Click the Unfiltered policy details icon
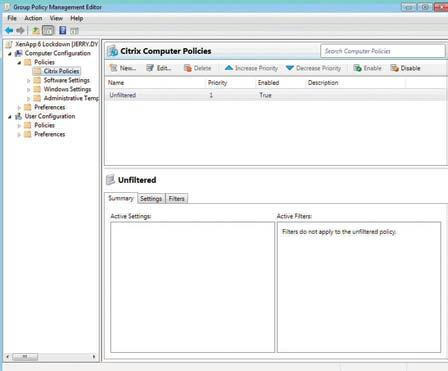Viewport: 448px width, 371px height. tap(110, 180)
